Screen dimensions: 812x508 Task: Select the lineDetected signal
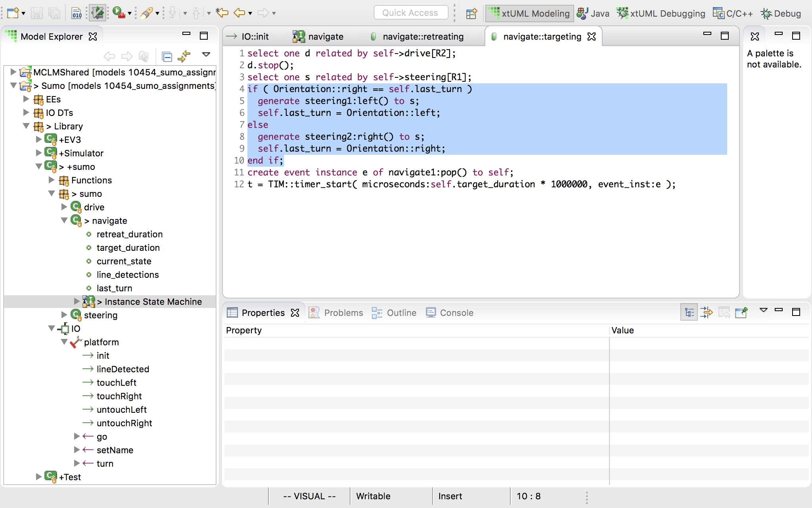(x=123, y=369)
